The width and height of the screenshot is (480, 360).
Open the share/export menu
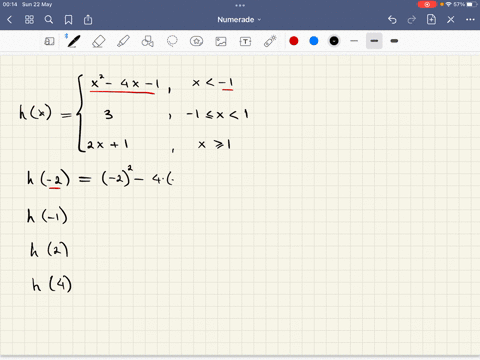[x=88, y=20]
